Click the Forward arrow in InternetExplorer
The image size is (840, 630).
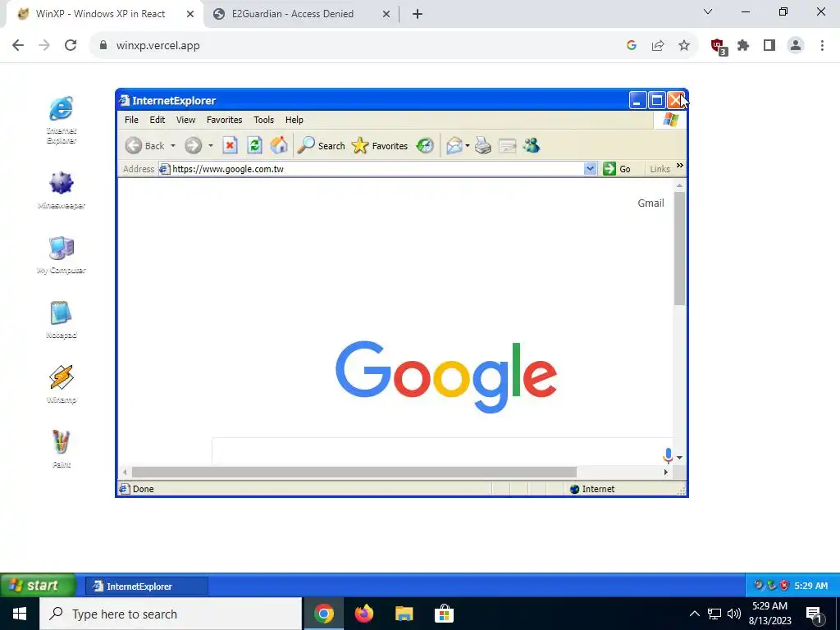pos(194,146)
